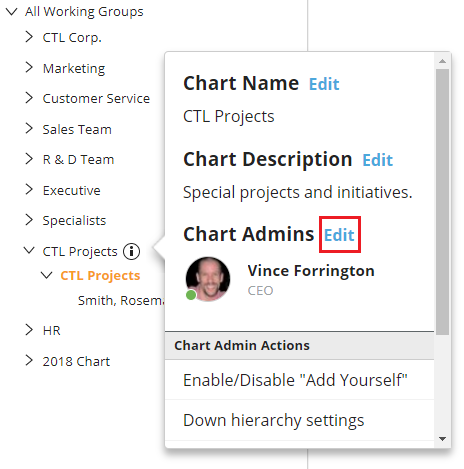Expand the Sales Team group

[29, 128]
